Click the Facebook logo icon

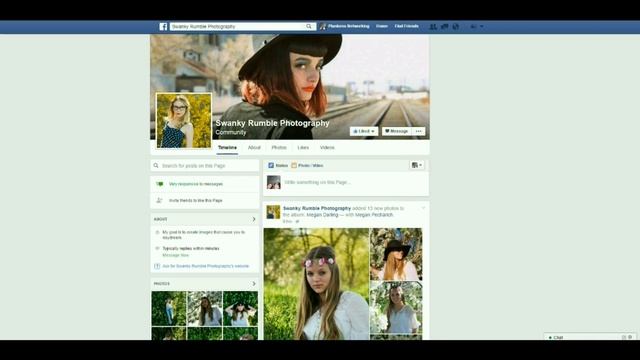[x=163, y=27]
